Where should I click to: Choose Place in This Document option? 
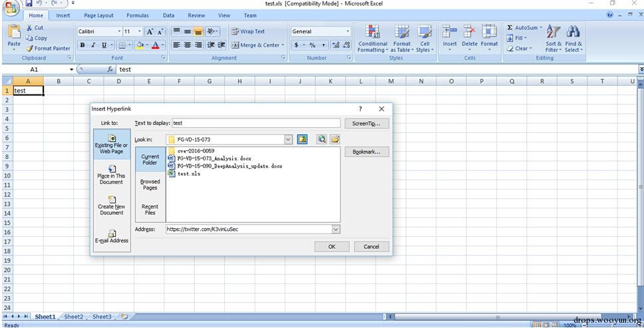tap(112, 175)
